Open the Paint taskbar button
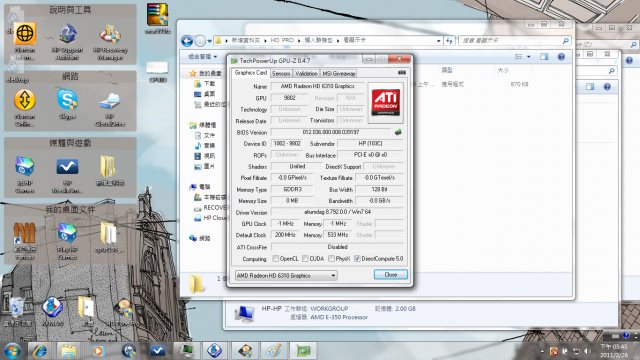This screenshot has height=360, width=640. click(273, 351)
